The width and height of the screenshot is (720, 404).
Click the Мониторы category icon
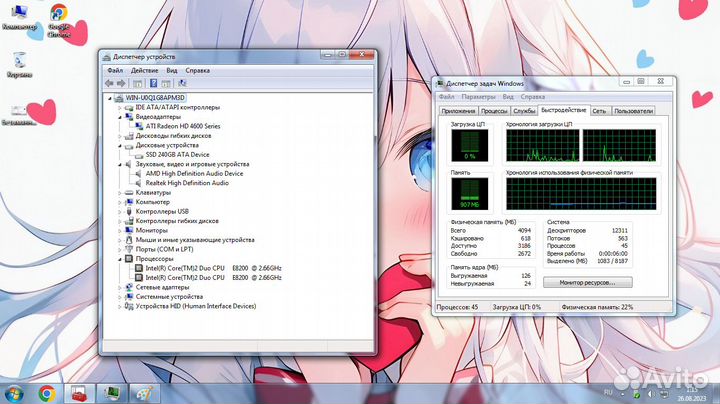(129, 230)
